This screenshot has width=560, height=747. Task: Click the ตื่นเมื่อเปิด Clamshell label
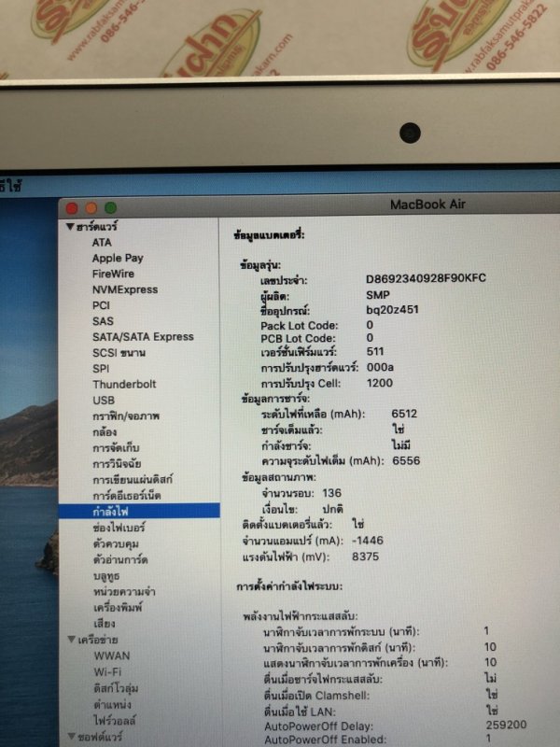tap(316, 695)
